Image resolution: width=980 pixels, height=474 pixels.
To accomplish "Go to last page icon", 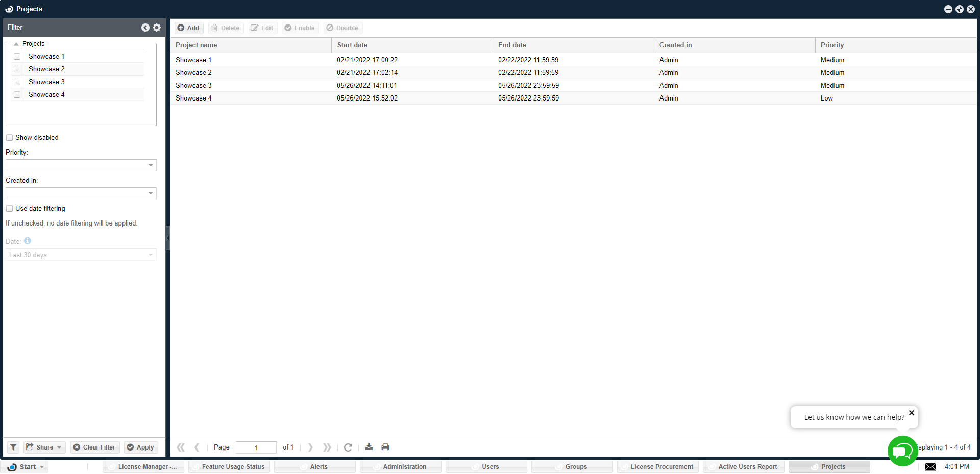I will [327, 447].
